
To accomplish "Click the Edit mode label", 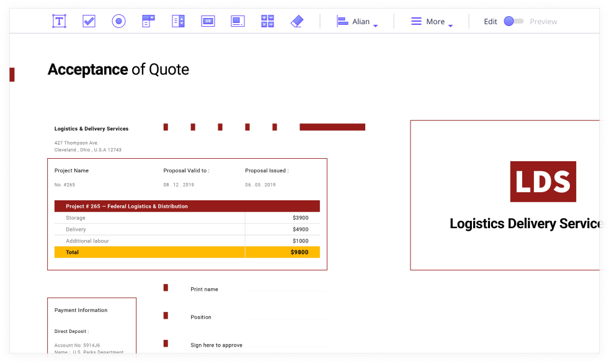I will pos(491,22).
